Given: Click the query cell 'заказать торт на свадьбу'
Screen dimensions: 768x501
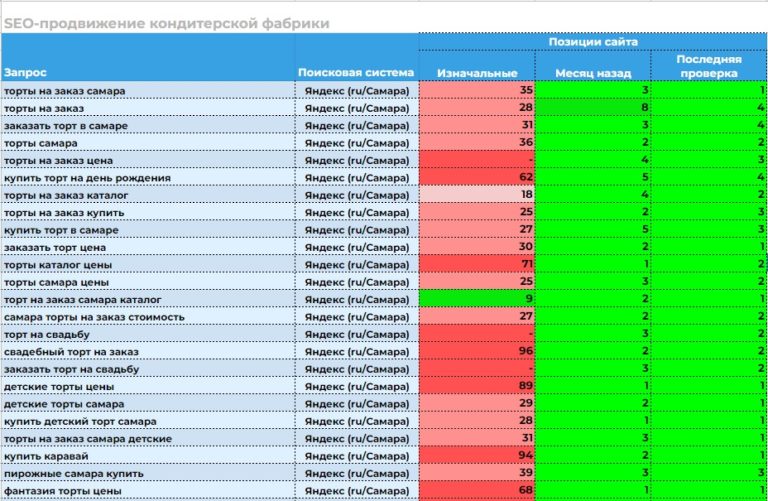Looking at the screenshot, I should [148, 369].
